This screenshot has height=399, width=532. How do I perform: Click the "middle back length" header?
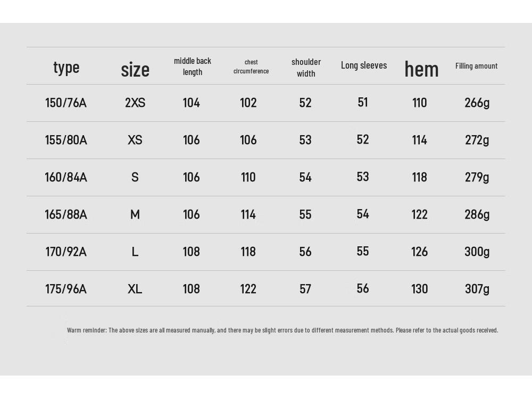193,66
